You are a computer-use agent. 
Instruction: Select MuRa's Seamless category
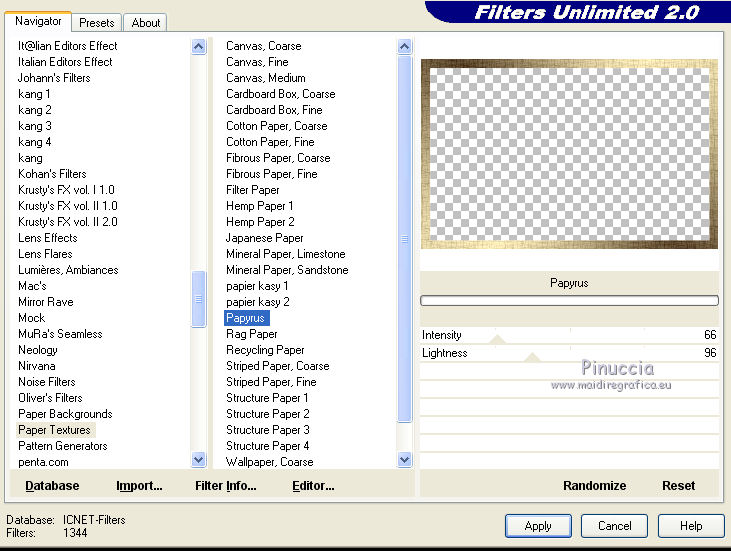(60, 334)
